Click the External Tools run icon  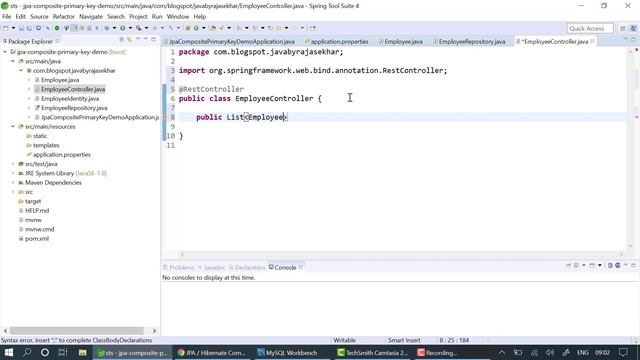click(139, 28)
